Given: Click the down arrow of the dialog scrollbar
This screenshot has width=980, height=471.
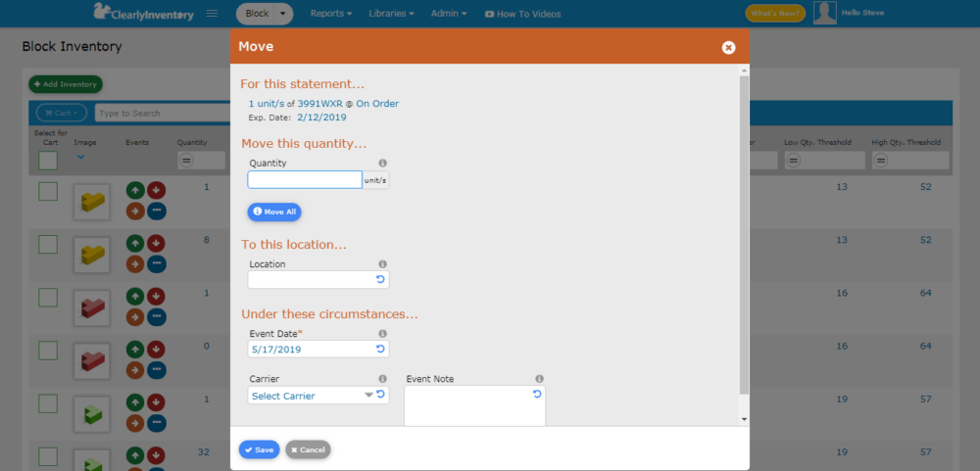Looking at the screenshot, I should pyautogui.click(x=744, y=419).
